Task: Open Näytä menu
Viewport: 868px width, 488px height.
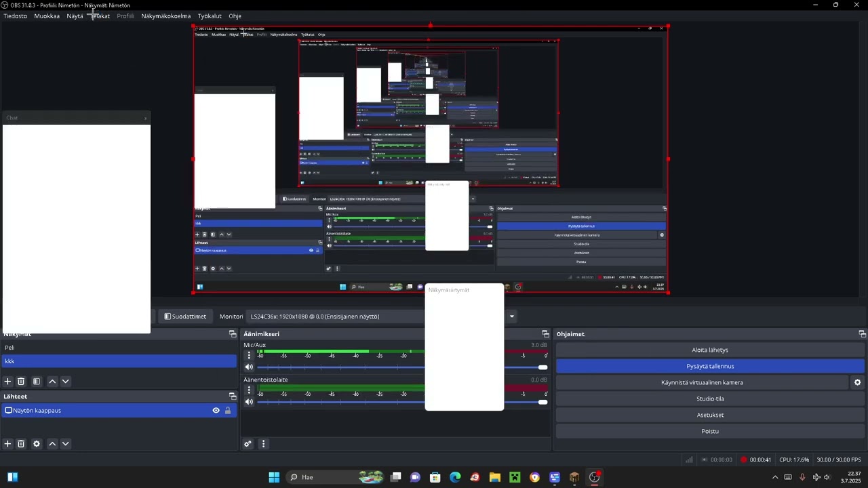Action: pos(75,16)
